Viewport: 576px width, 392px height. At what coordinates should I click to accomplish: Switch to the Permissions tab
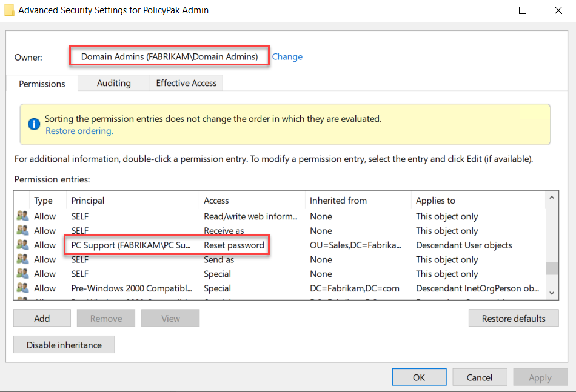(42, 84)
